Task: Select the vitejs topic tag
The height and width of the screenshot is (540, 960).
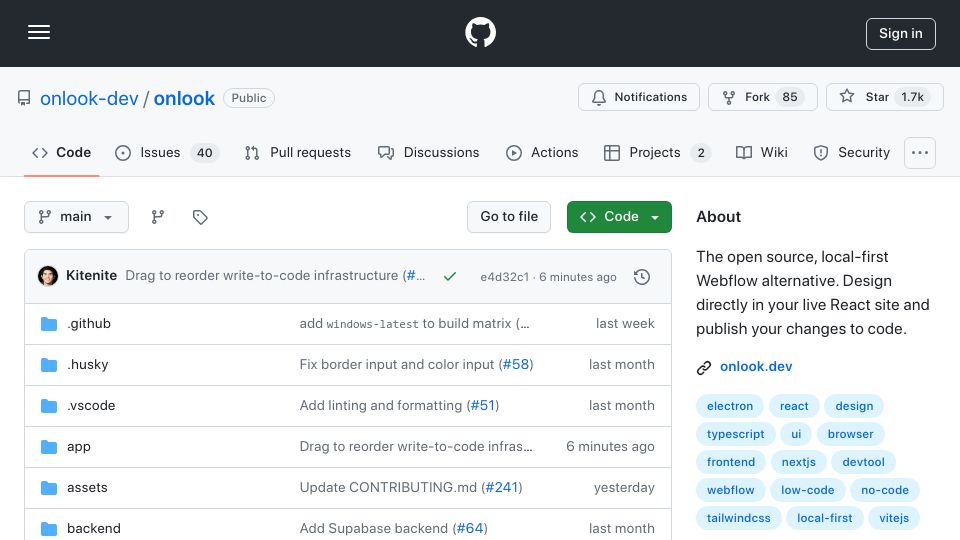Action: coord(894,519)
